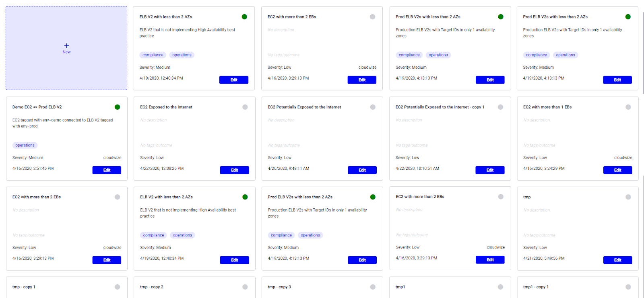Toggle green status on Demo EC2 <> Prod ELB V2
The height and width of the screenshot is (298, 644).
(117, 107)
